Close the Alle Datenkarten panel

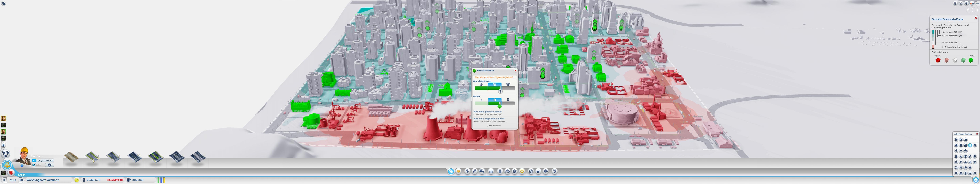point(977,134)
